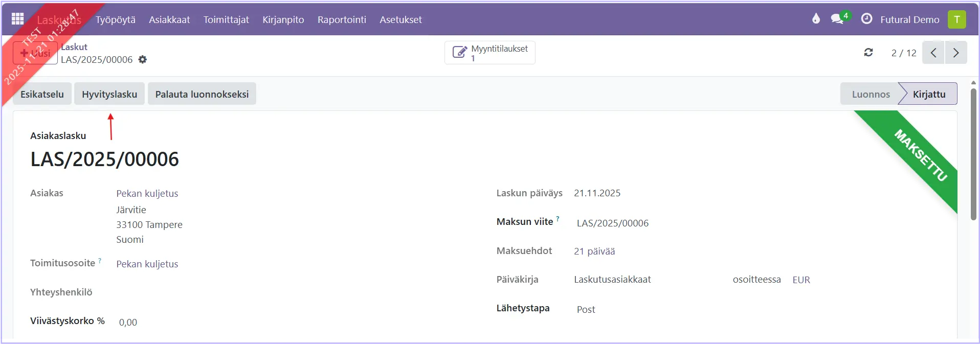
Task: Open the Kirjanpito menu
Action: [x=283, y=19]
